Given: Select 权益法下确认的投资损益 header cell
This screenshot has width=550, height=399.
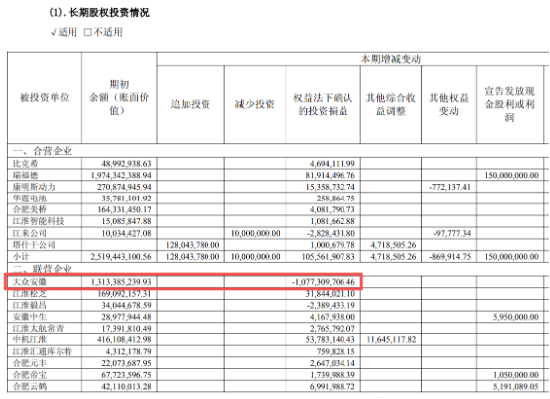Looking at the screenshot, I should pos(323,104).
